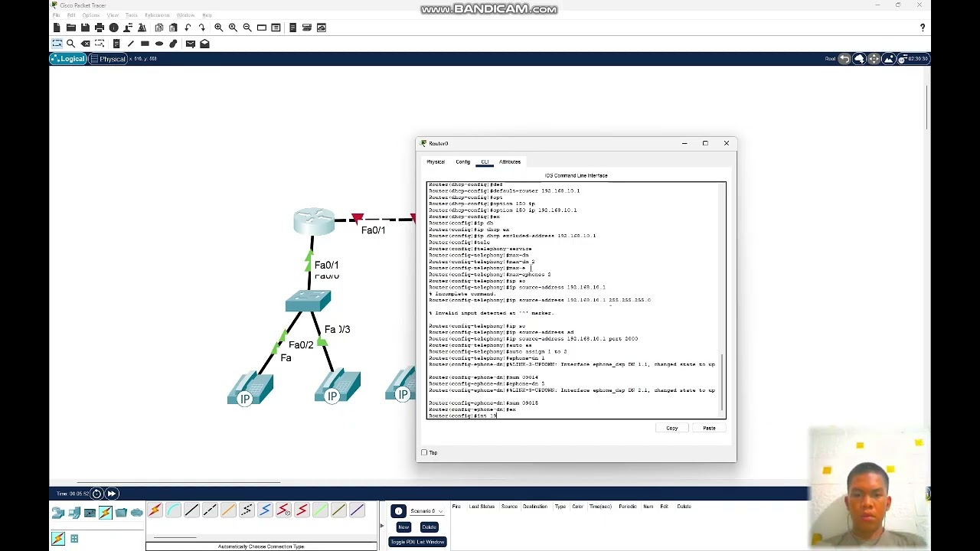Open the Window menu
Screen dimensions: 980x551
pos(185,15)
